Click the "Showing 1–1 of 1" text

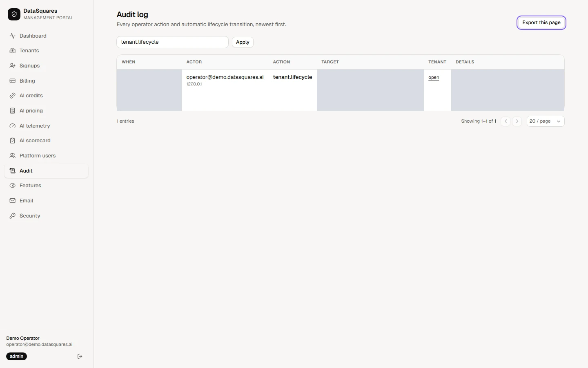(x=479, y=121)
